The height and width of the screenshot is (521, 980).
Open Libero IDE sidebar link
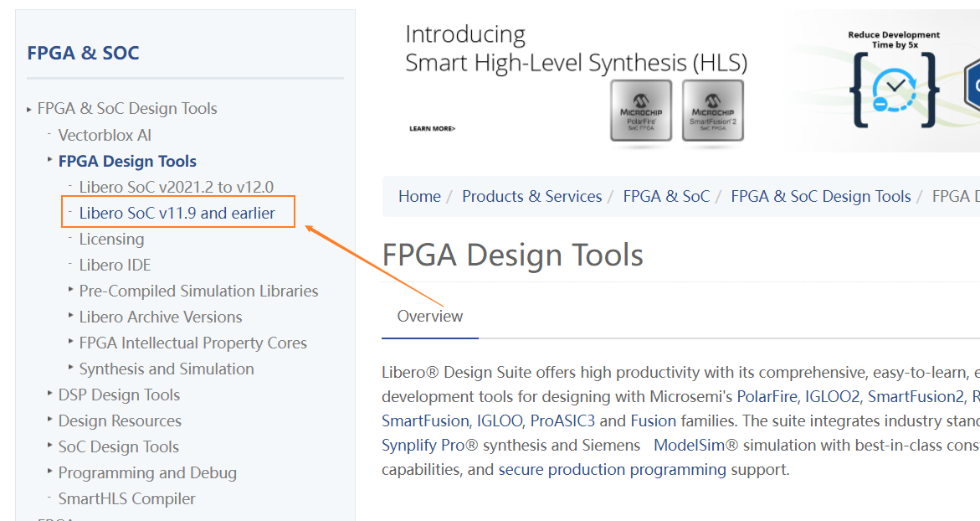115,266
